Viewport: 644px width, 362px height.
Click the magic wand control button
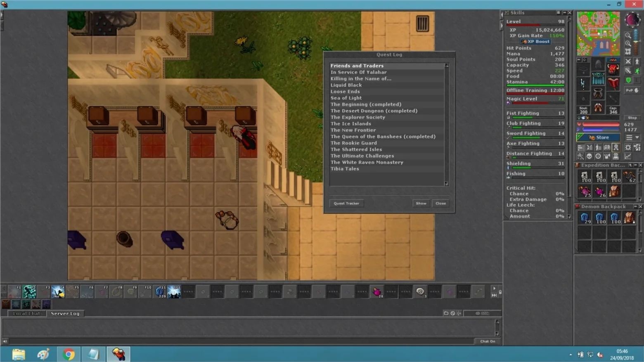[x=580, y=156]
